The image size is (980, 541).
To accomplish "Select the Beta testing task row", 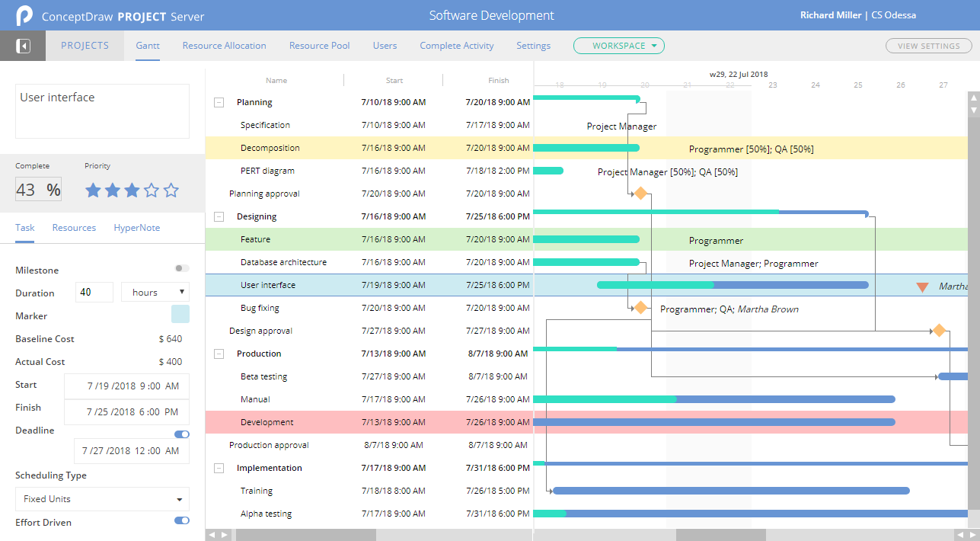I will pyautogui.click(x=369, y=376).
